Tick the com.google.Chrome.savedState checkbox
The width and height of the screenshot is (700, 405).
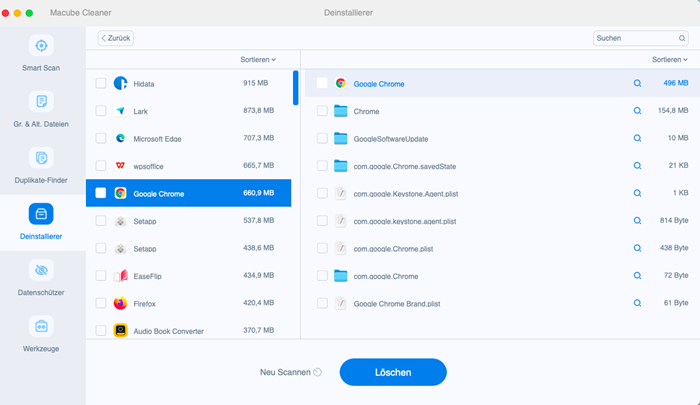322,166
